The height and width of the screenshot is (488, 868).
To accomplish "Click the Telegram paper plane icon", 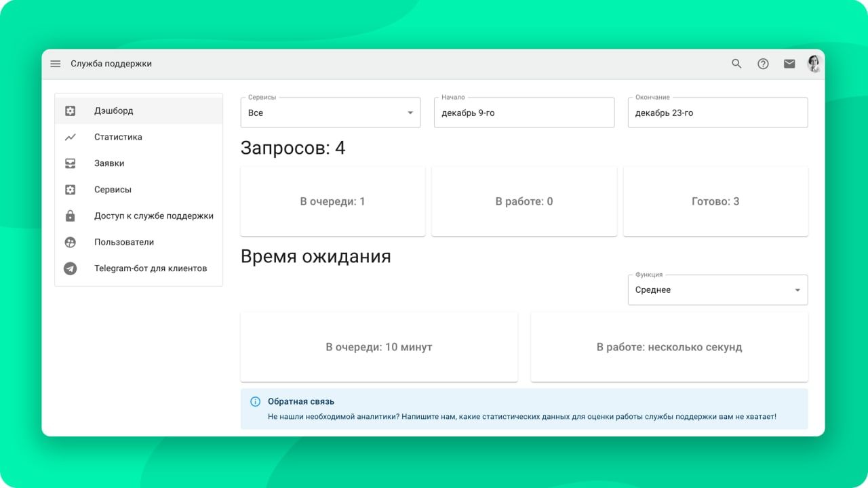I will coord(71,268).
